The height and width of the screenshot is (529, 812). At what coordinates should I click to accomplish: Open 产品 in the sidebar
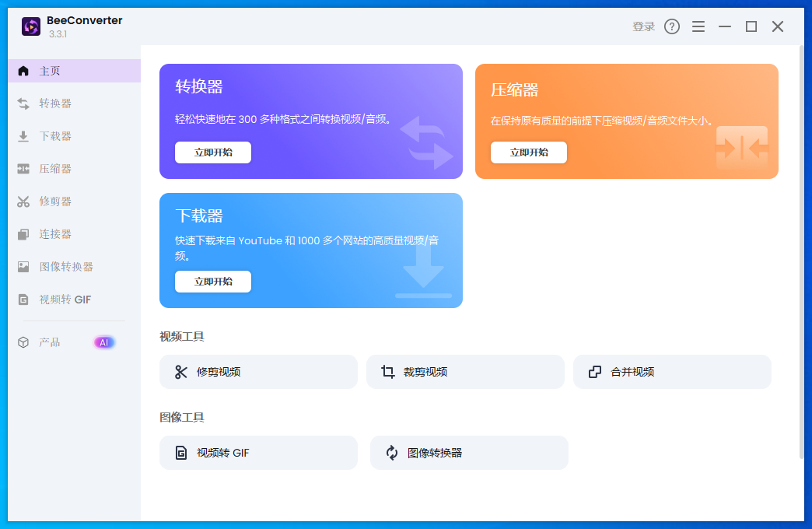click(x=74, y=342)
